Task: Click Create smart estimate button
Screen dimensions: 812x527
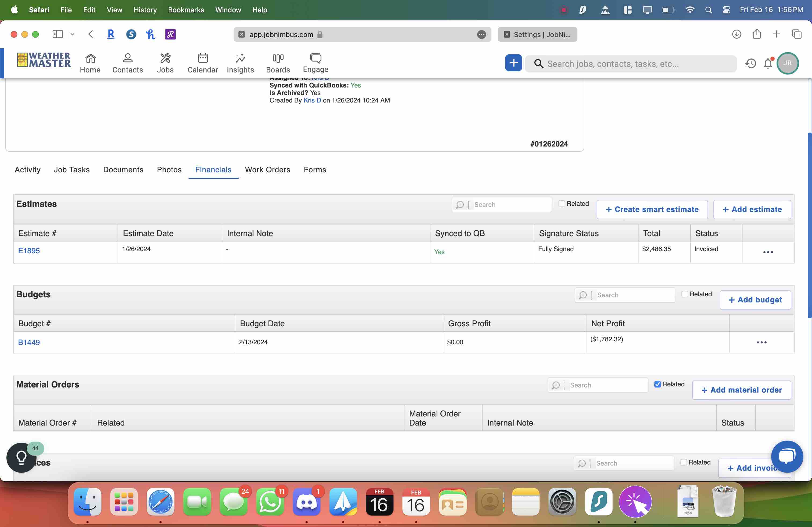Action: pyautogui.click(x=652, y=209)
